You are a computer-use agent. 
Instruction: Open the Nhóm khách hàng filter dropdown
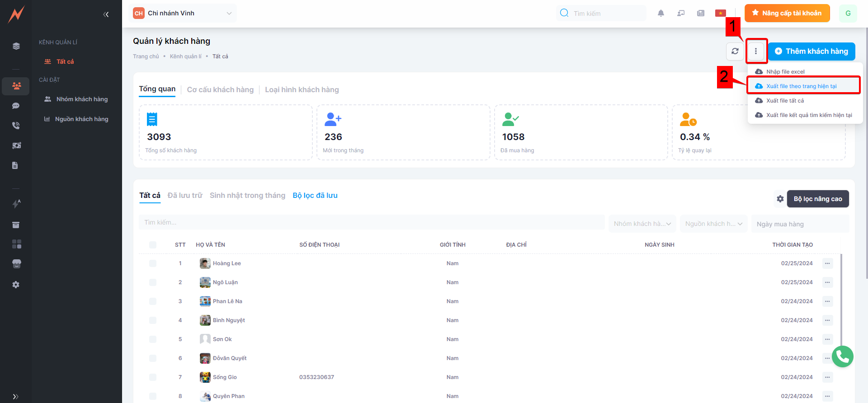642,224
